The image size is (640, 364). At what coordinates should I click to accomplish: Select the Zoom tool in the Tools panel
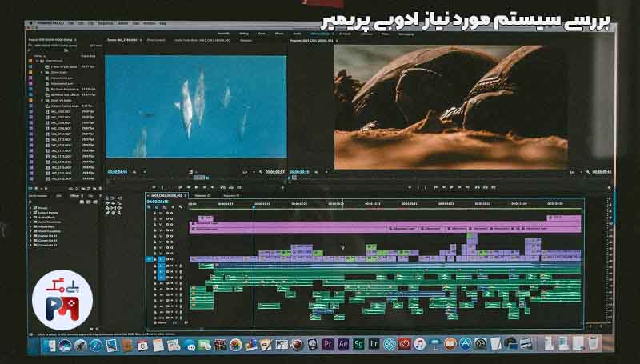coord(118,213)
